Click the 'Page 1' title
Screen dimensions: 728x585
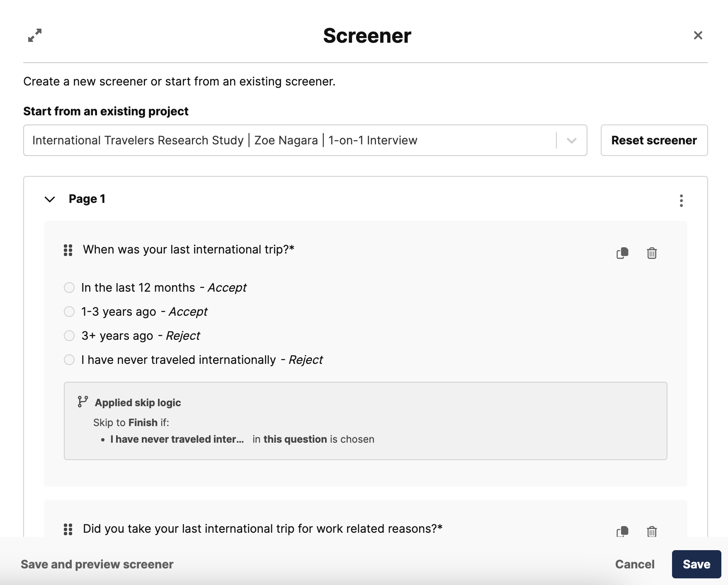point(87,199)
